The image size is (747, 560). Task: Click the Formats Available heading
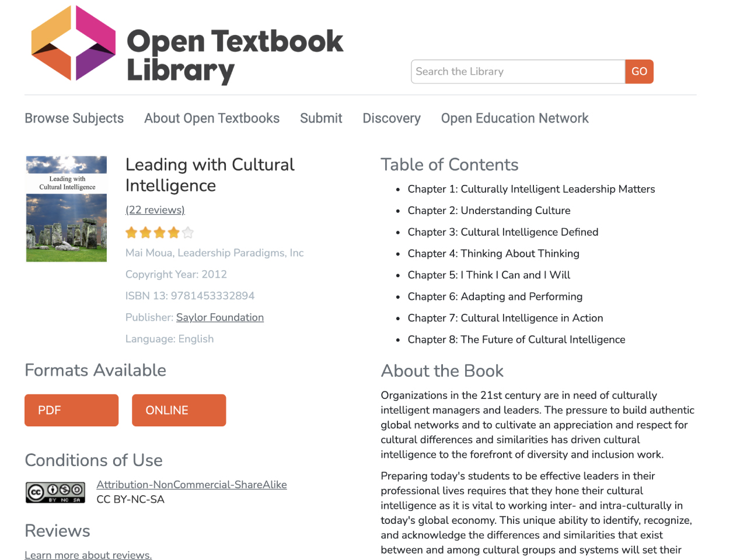95,370
